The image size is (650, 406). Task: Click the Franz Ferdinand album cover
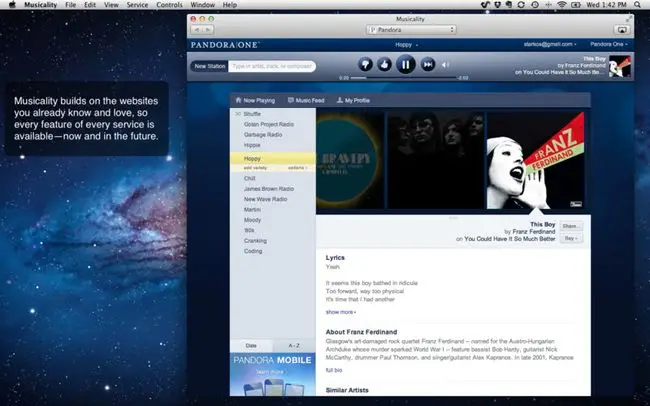[x=536, y=160]
